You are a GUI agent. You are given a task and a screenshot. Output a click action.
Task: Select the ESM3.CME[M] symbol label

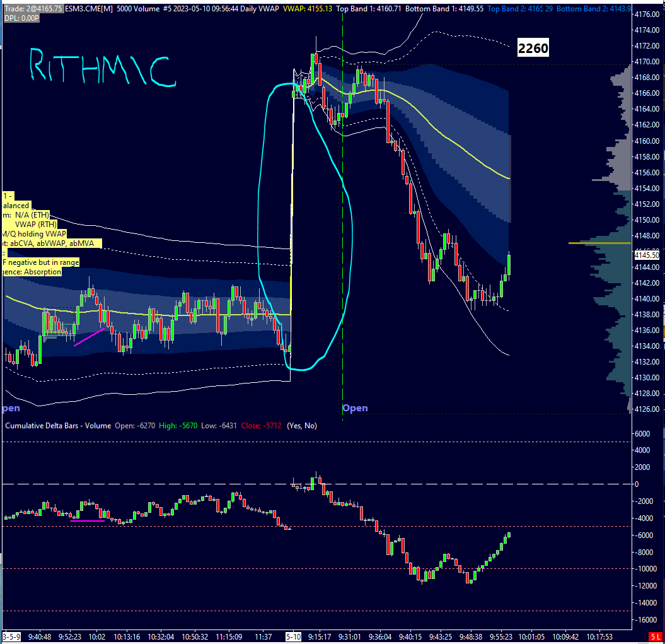pyautogui.click(x=89, y=8)
